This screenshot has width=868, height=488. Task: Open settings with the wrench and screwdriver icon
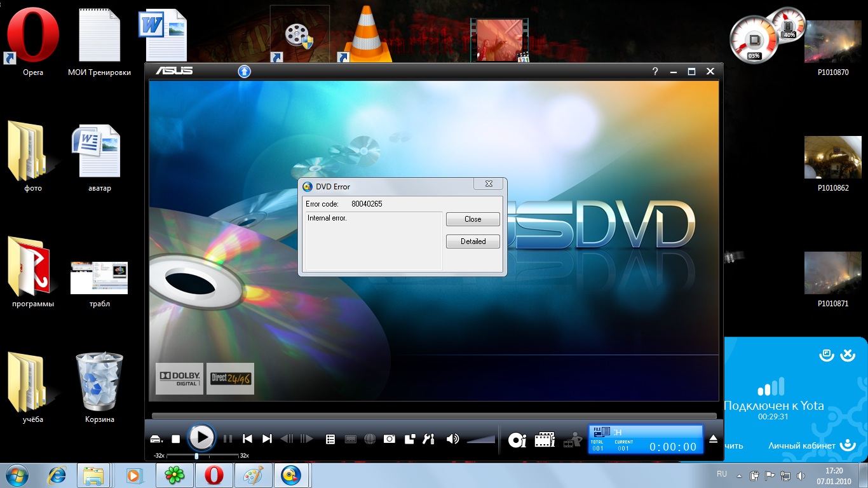[429, 439]
